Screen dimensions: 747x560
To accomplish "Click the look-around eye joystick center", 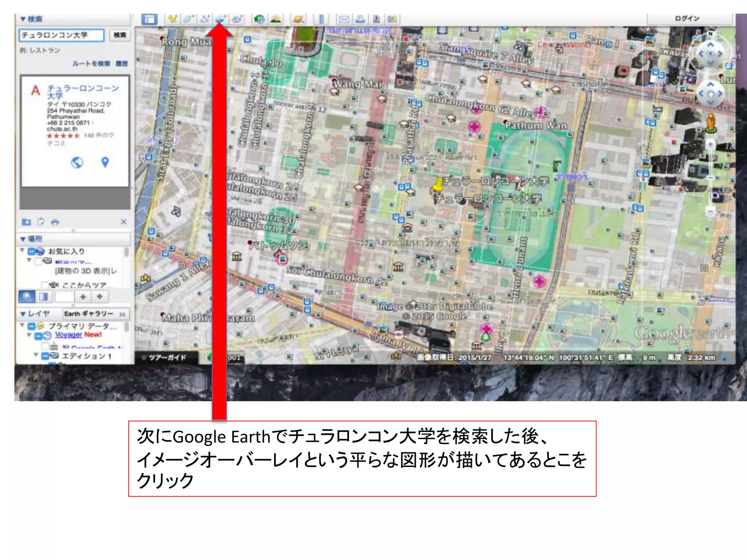I will [x=710, y=54].
